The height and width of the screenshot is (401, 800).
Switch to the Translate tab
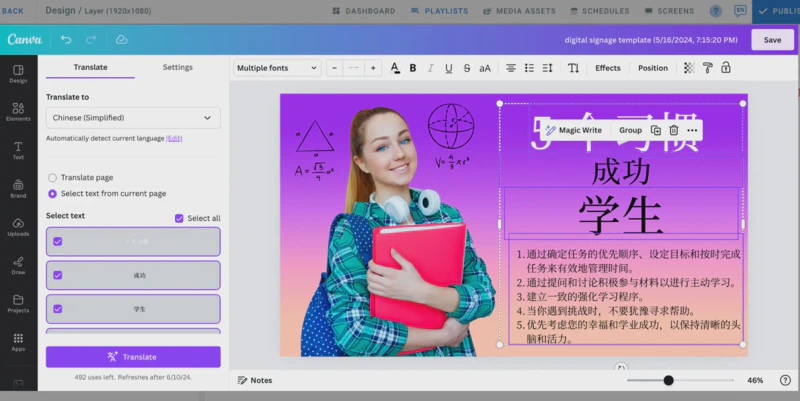[x=90, y=67]
